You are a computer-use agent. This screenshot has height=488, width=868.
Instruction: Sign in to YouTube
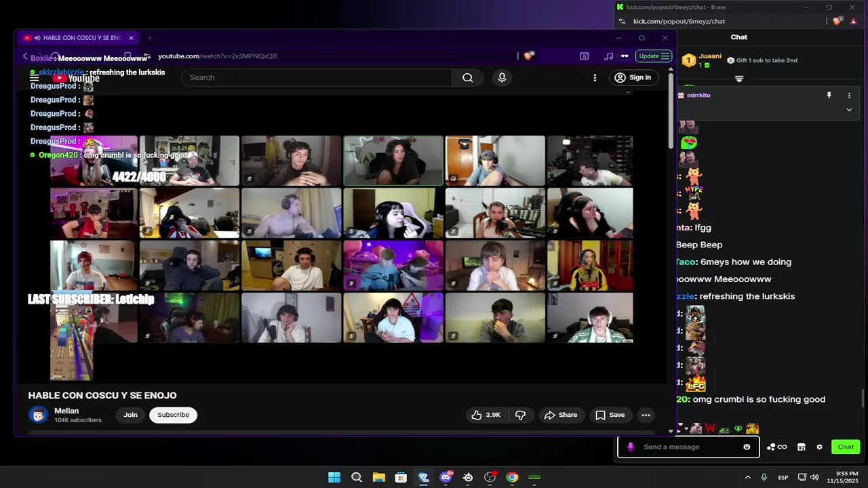click(633, 77)
